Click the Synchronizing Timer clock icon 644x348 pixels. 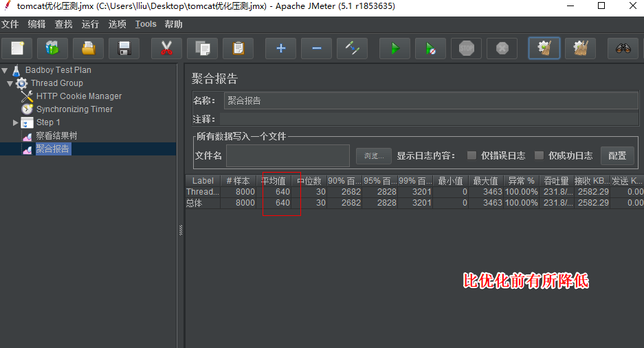tap(27, 109)
